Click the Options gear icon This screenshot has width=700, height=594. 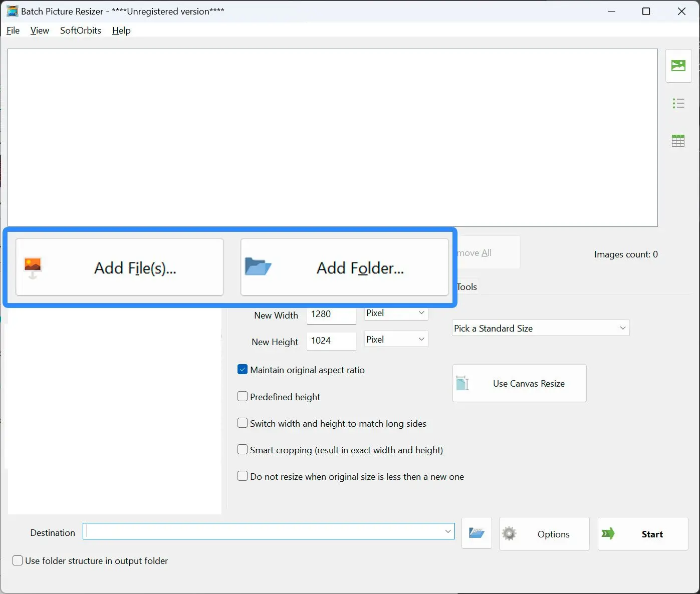[509, 534]
